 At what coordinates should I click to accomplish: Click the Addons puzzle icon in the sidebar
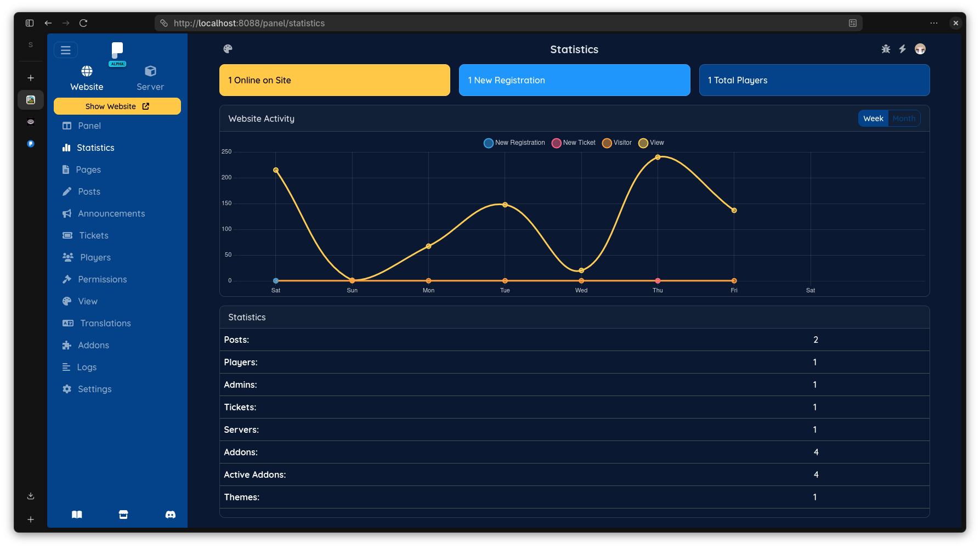[66, 345]
